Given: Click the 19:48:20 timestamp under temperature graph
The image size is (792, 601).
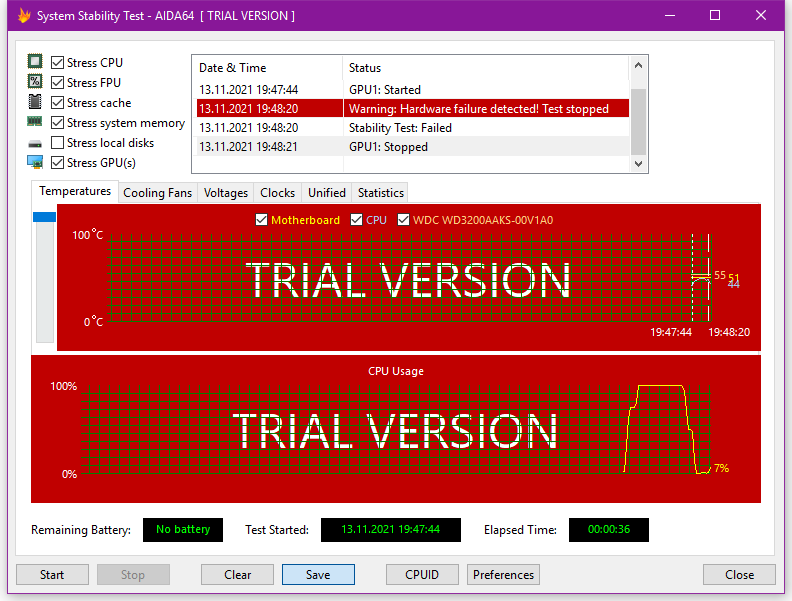Looking at the screenshot, I should [x=729, y=332].
